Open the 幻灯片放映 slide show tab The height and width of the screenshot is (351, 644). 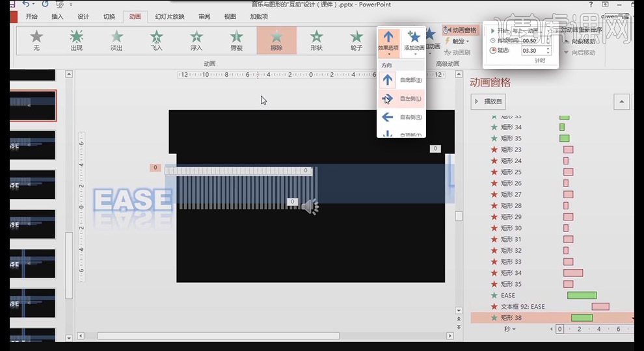tap(169, 16)
